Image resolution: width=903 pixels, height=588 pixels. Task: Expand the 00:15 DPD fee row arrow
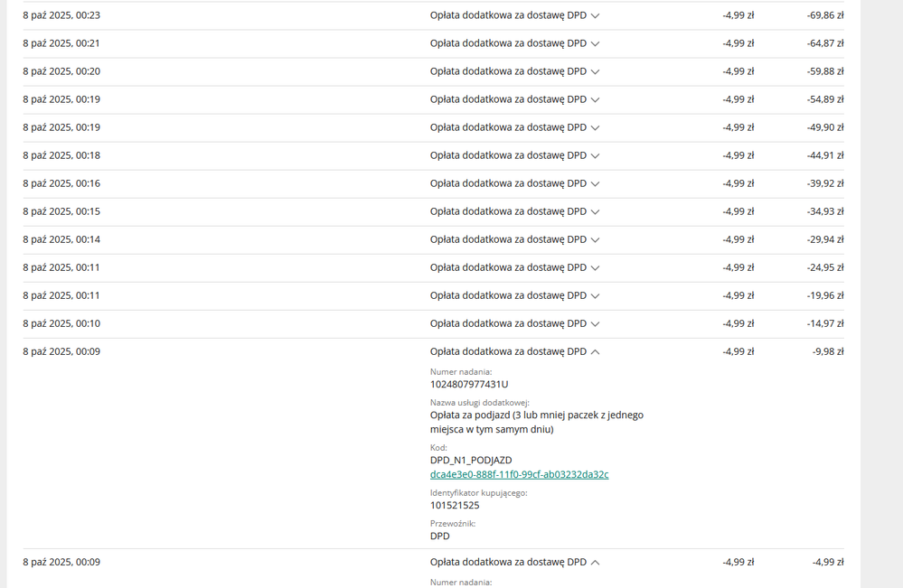595,212
